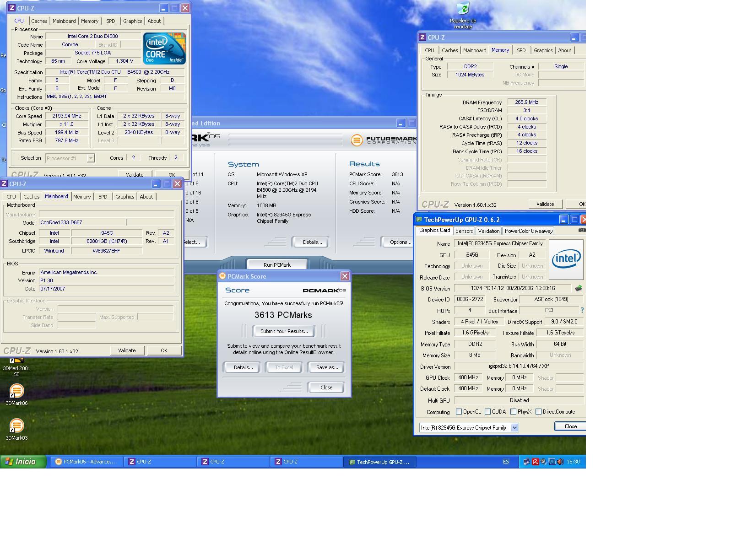
Task: Enable DirectCompute checkbox in GPU-Z
Action: pos(539,412)
